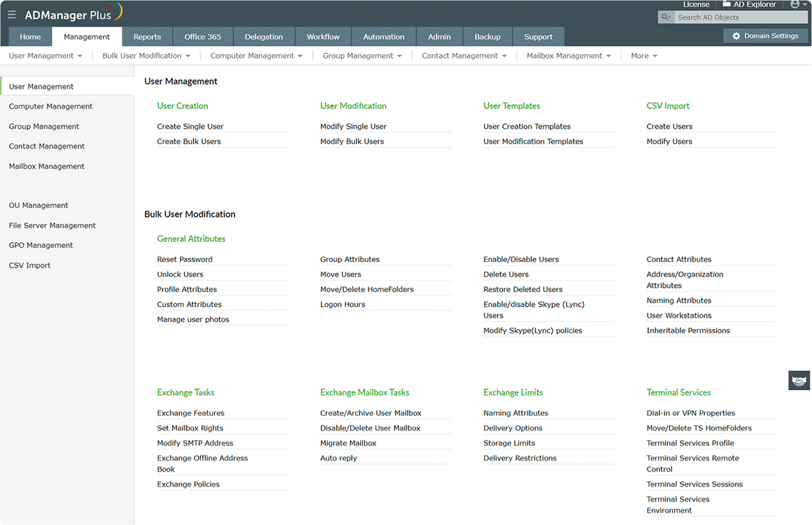Open the Delegation tab

coord(264,37)
